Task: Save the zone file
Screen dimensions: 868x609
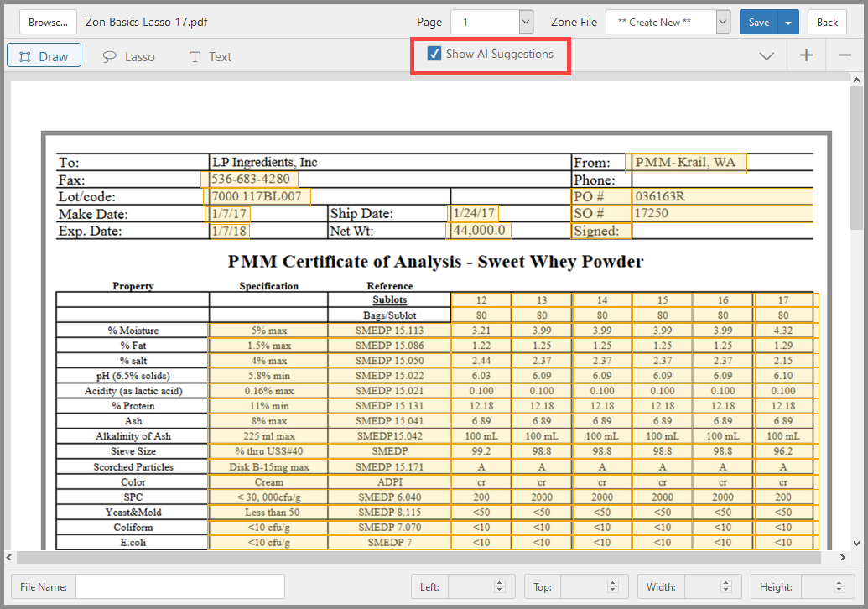Action: click(758, 22)
